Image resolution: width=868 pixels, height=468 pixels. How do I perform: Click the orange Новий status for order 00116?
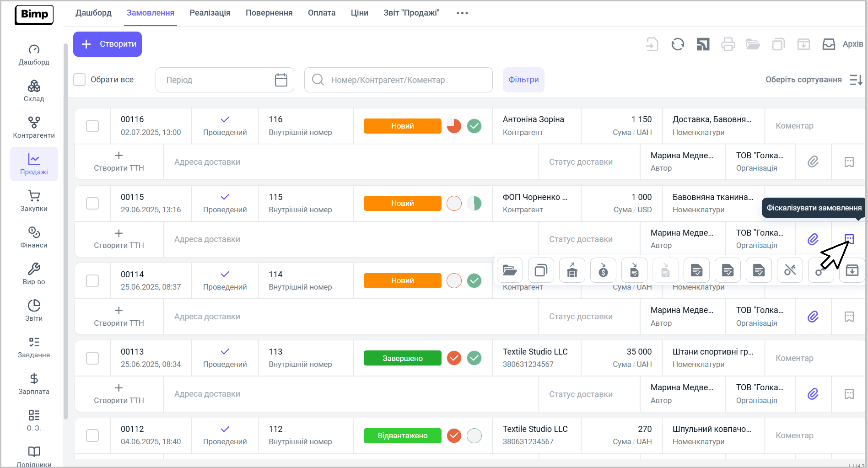pos(402,126)
